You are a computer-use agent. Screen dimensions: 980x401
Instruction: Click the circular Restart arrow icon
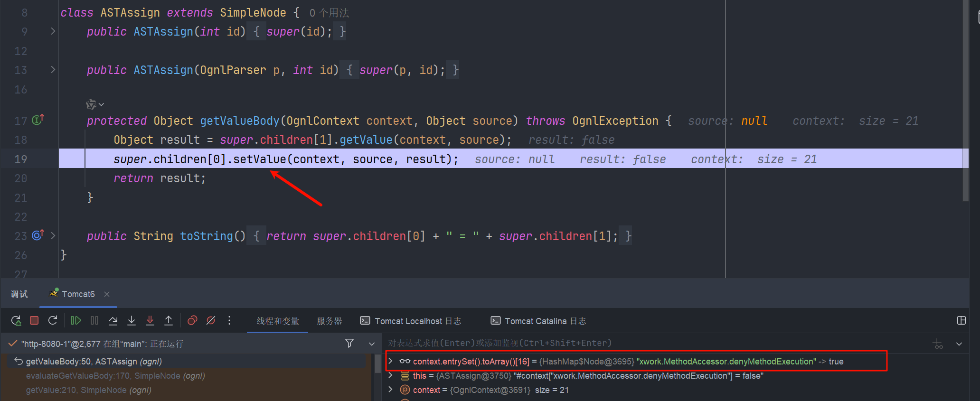point(53,320)
